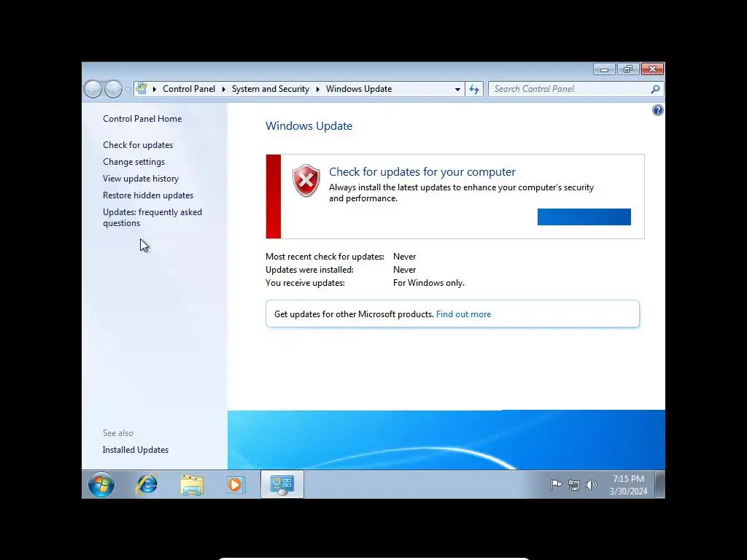Click 'Check for updates for your computer' heading
The width and height of the screenshot is (747, 560).
422,171
